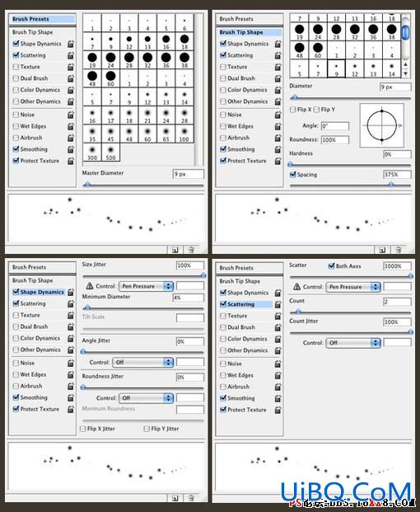Click Spacing slider handle
Image resolution: width=420 pixels, height=512 pixels.
pyautogui.click(x=391, y=185)
